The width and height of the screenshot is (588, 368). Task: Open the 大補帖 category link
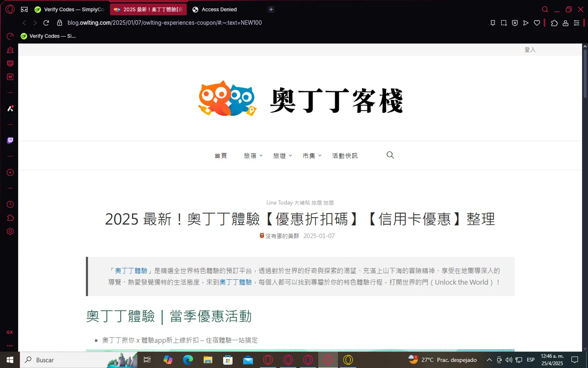302,202
